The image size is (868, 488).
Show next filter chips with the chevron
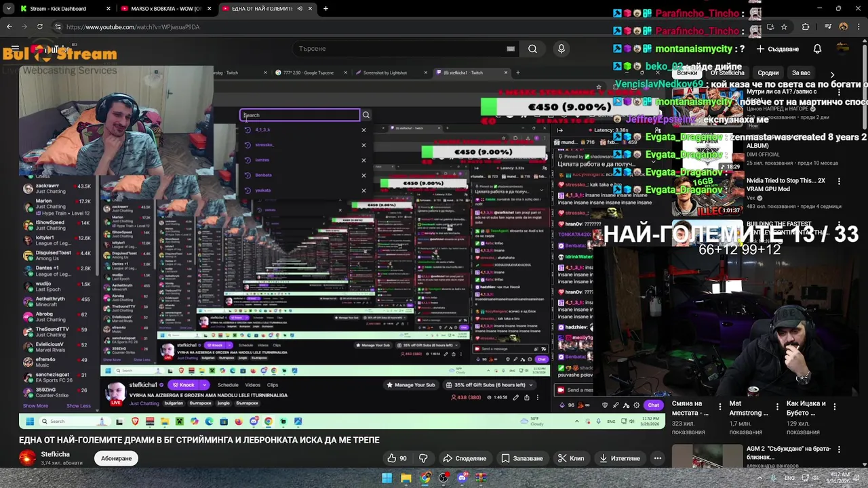(832, 74)
